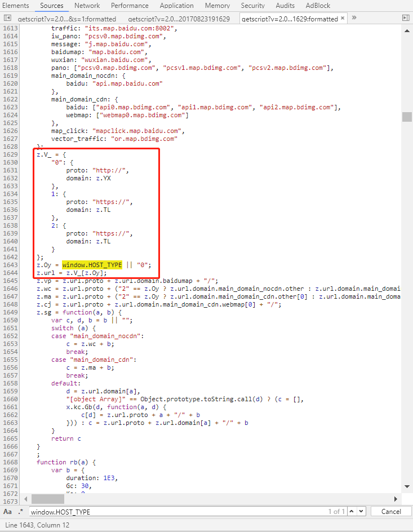Click "j.map.baidu.com" string
Image resolution: width=413 pixels, height=532 pixels.
[x=116, y=44]
